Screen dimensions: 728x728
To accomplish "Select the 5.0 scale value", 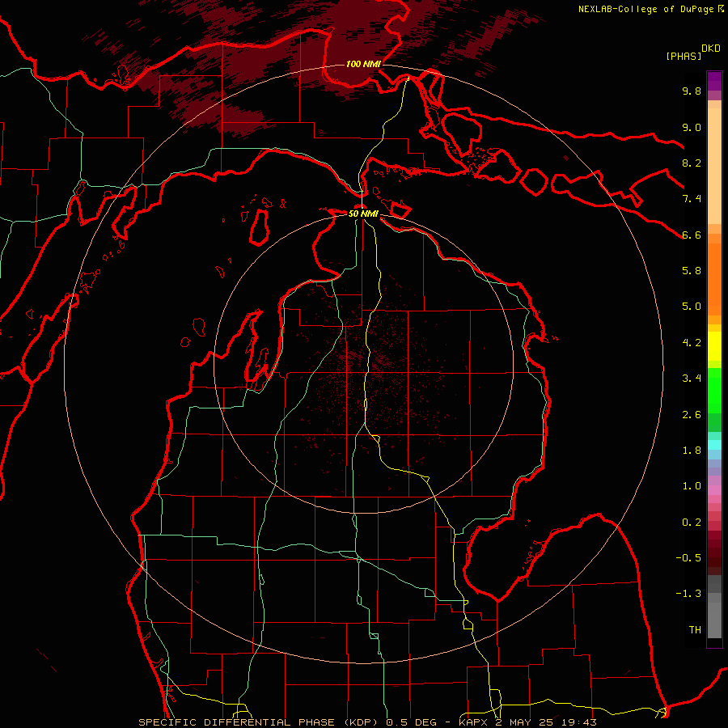I will [692, 307].
